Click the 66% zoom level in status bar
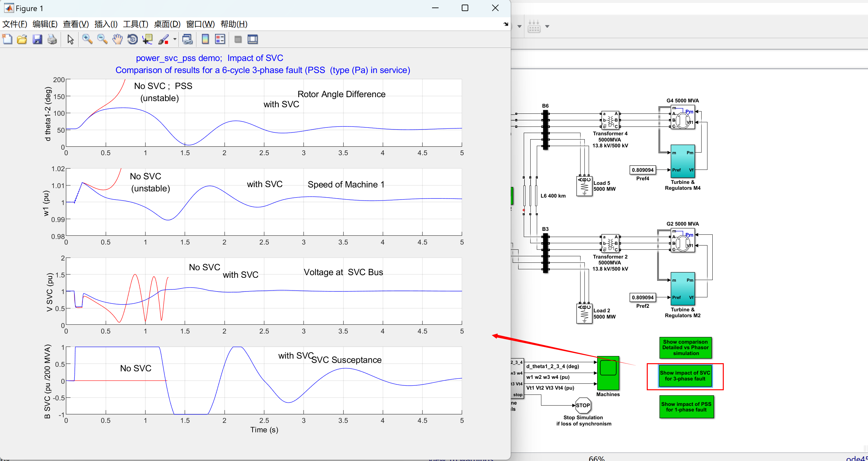Image resolution: width=868 pixels, height=461 pixels. point(597,458)
